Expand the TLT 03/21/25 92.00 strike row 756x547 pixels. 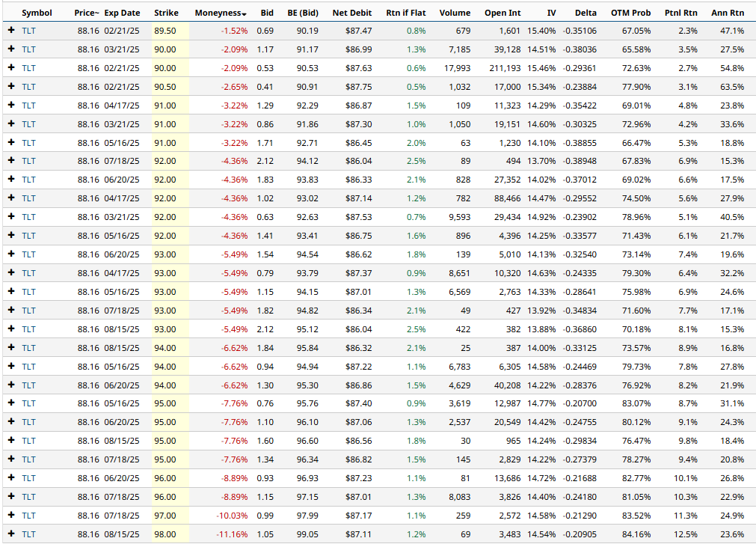pos(11,217)
